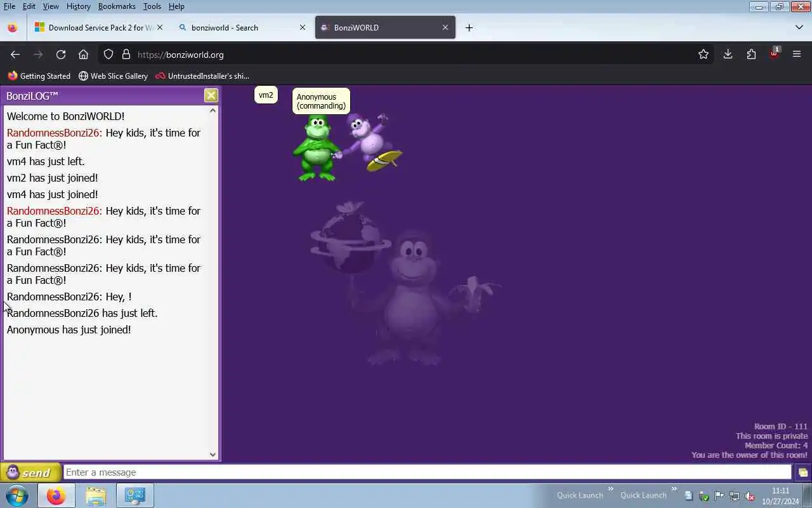The image size is (812, 508).
Task: Open the Getting Started bookmark
Action: (39, 76)
